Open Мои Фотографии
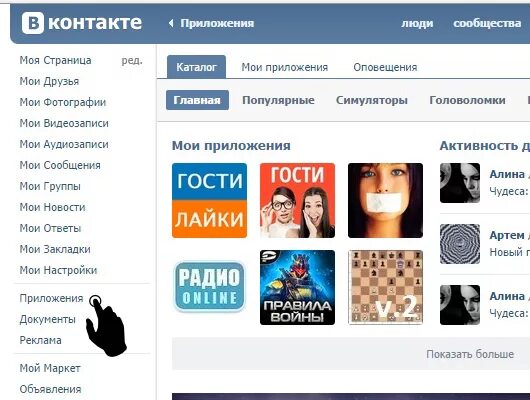The image size is (530, 400). point(63,102)
